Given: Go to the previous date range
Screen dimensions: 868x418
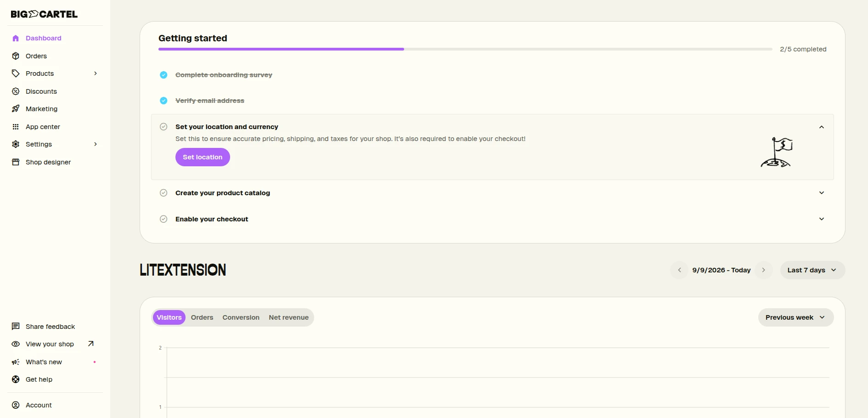Looking at the screenshot, I should point(680,270).
